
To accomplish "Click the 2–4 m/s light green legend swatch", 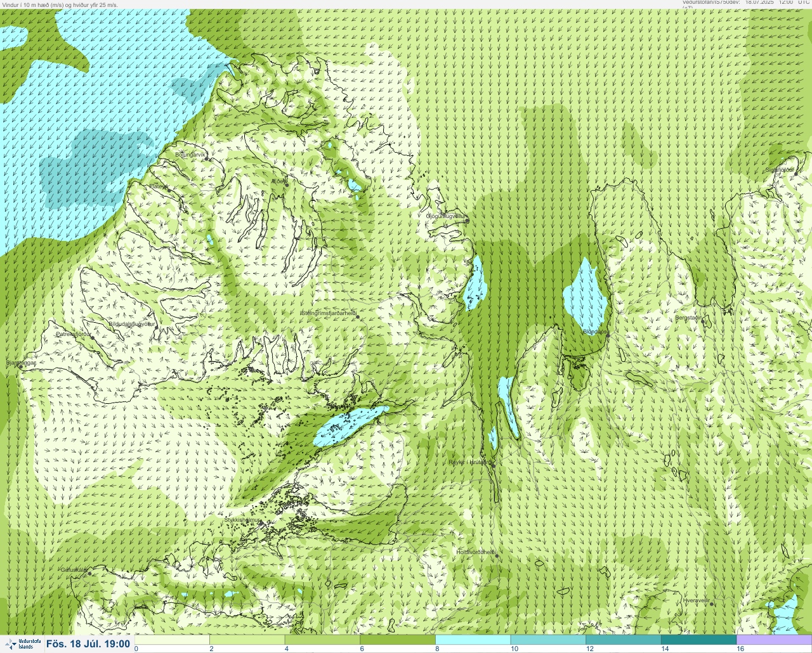I will click(x=247, y=640).
